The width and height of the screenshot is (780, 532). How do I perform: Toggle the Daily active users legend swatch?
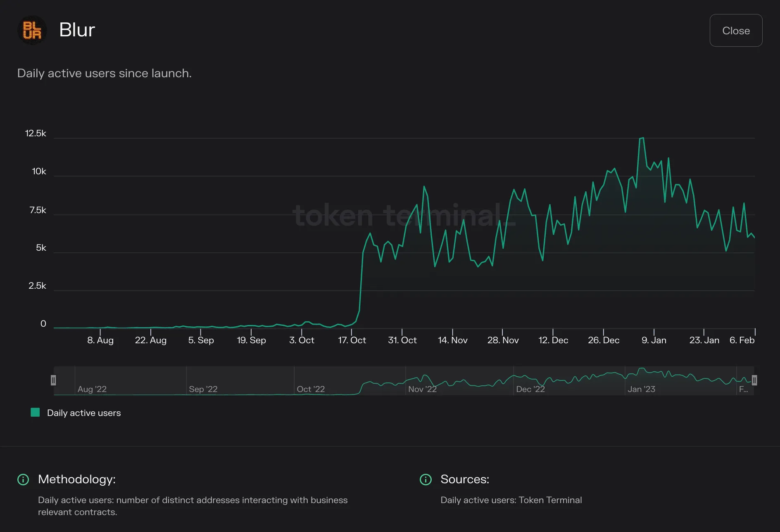tap(36, 412)
